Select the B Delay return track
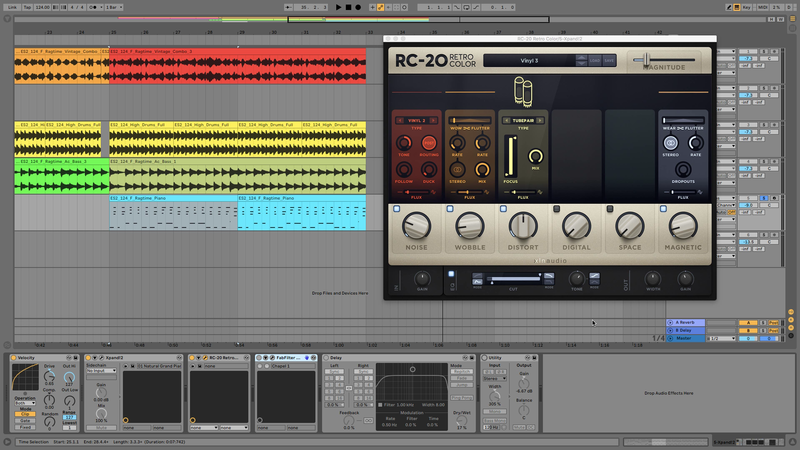This screenshot has height=450, width=800. point(686,330)
